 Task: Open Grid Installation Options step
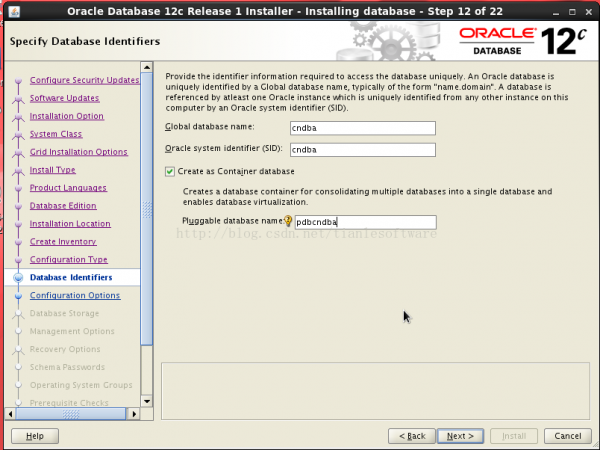pyautogui.click(x=78, y=152)
